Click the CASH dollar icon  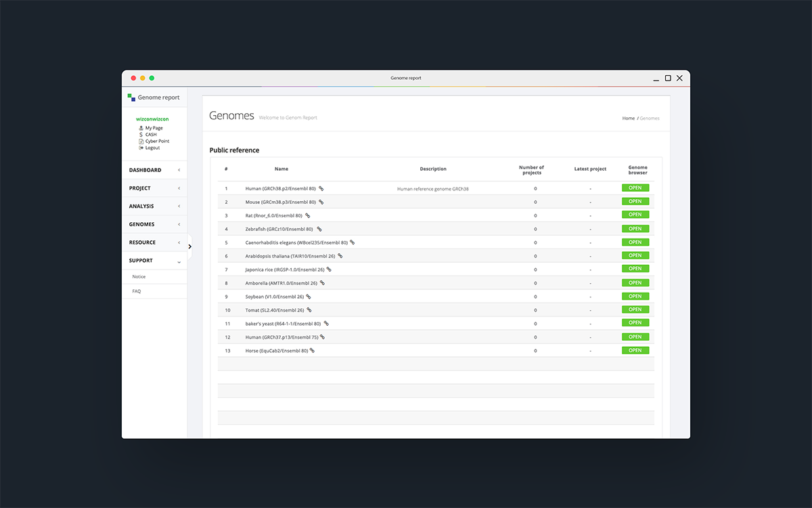141,134
